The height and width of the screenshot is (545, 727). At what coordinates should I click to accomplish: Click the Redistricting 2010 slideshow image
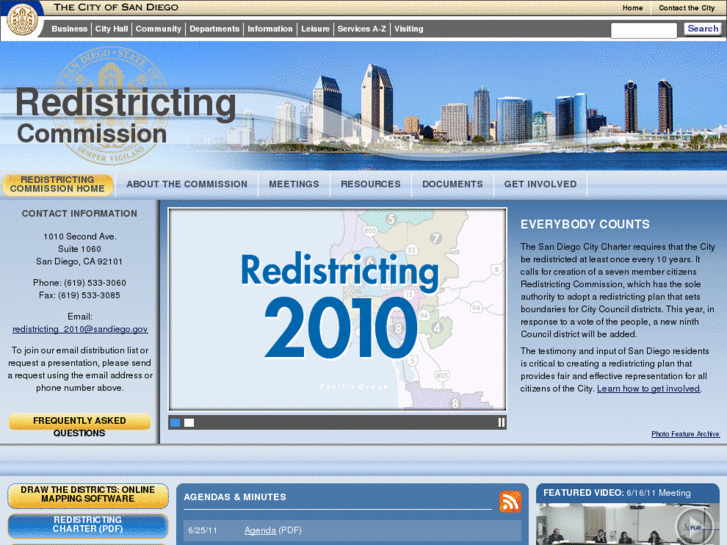338,309
